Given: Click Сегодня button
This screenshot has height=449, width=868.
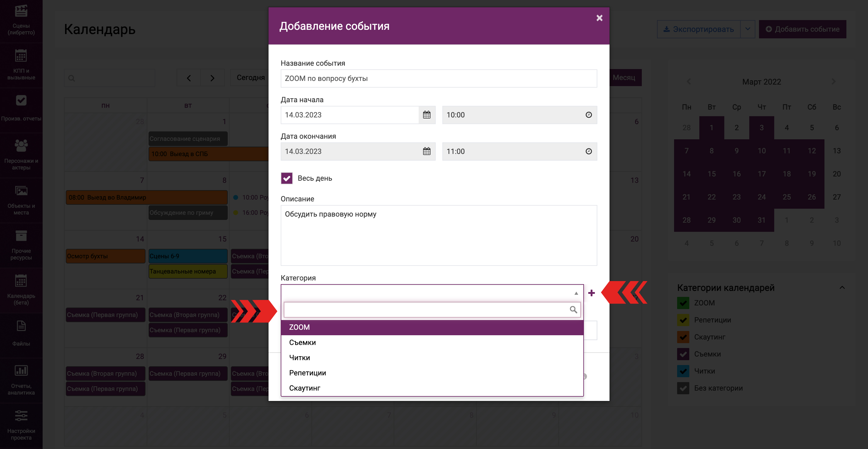Looking at the screenshot, I should (249, 78).
